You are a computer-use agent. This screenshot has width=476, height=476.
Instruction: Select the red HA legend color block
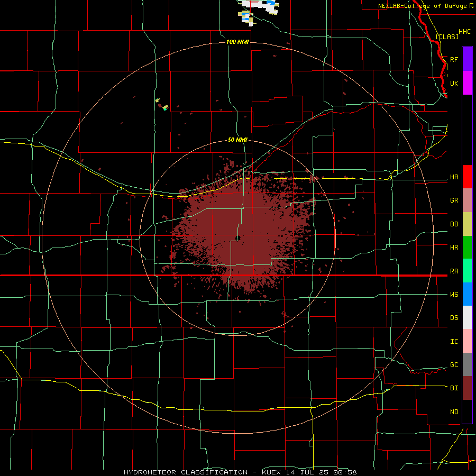467,177
